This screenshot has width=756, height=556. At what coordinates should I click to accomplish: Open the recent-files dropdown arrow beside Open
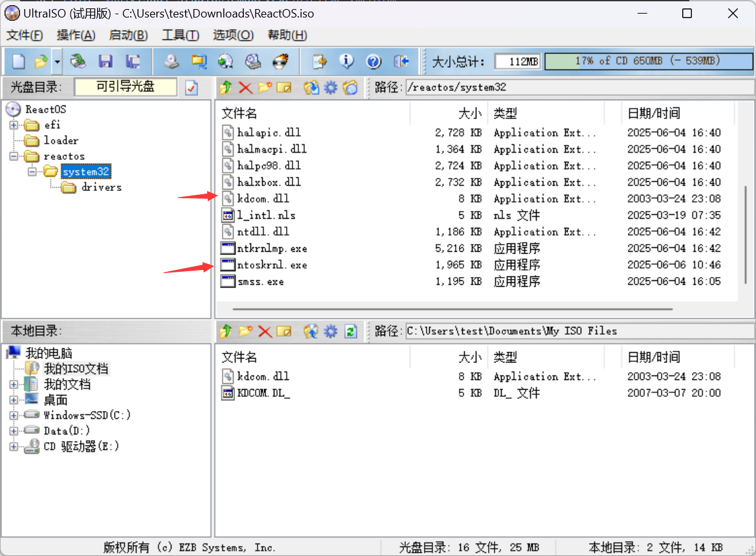(x=58, y=61)
